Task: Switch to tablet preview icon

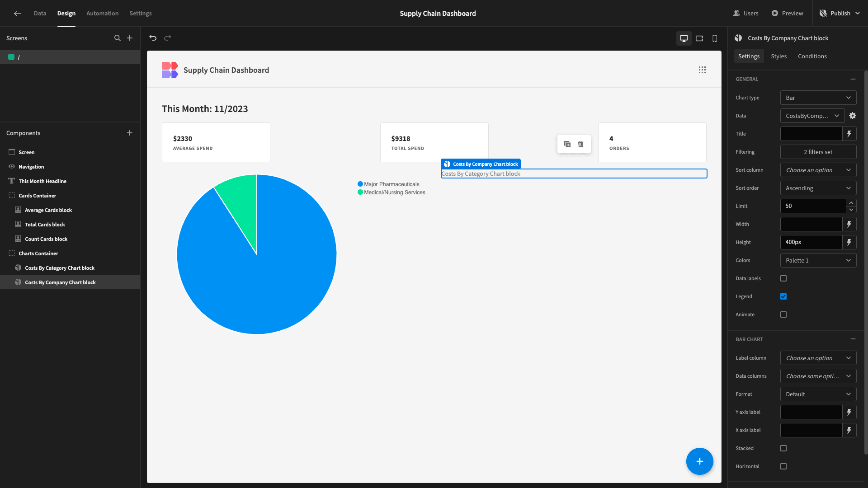Action: point(699,38)
